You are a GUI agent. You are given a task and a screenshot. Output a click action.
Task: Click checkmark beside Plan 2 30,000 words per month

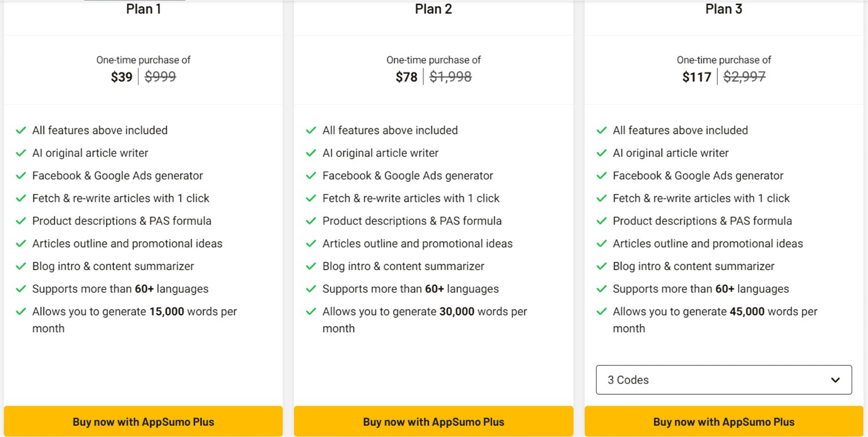click(x=311, y=312)
